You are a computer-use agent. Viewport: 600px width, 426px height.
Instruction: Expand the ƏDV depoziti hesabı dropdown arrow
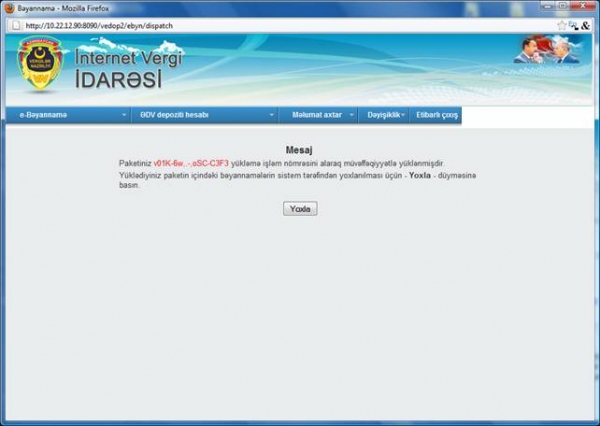point(267,115)
